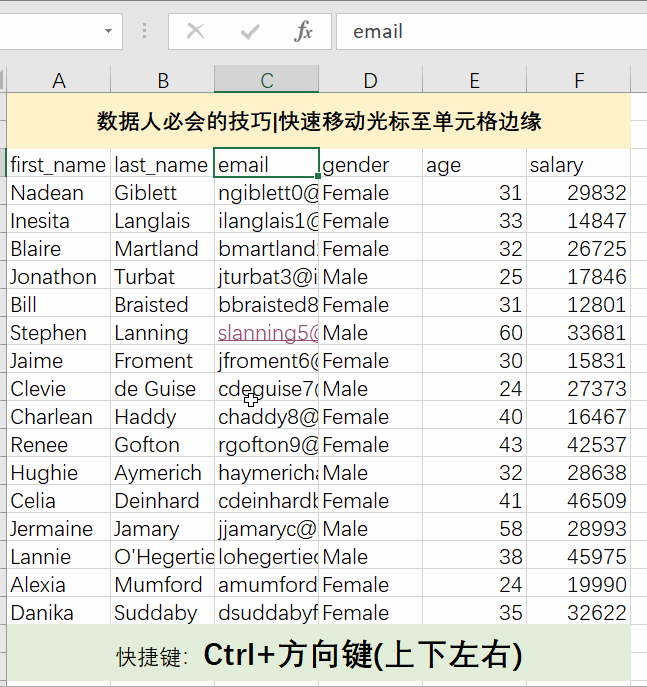The height and width of the screenshot is (687, 647).
Task: Select cell containing chaddy8@
Action: click(266, 416)
